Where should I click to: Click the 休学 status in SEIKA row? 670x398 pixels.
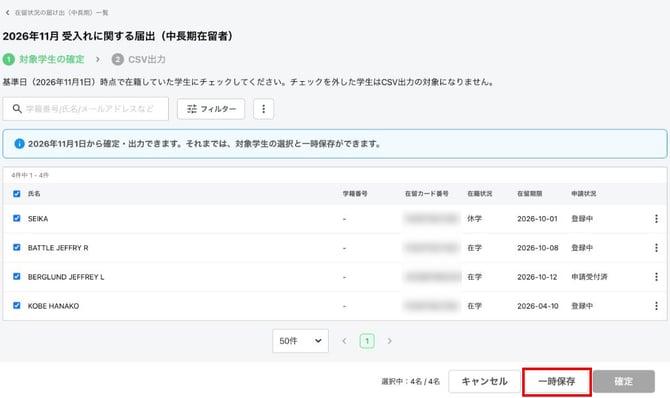coord(474,218)
